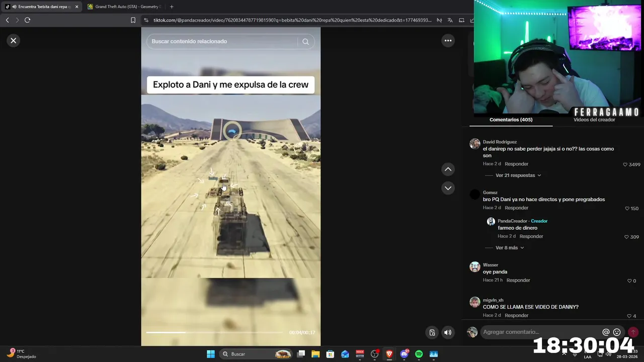The image size is (644, 362).
Task: Open Voicemeeter from taskbar
Action: [x=360, y=354]
